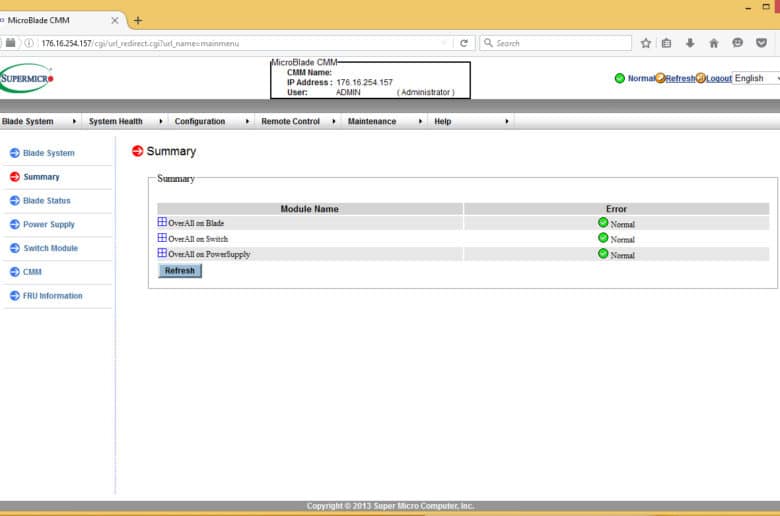Open Switch Module sidebar link
This screenshot has width=780, height=516.
(x=51, y=248)
